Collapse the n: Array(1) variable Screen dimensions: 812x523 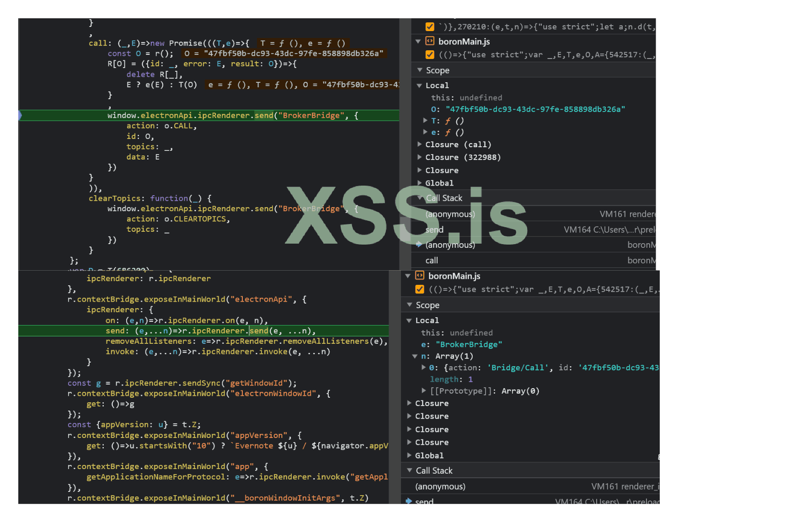pyautogui.click(x=415, y=356)
